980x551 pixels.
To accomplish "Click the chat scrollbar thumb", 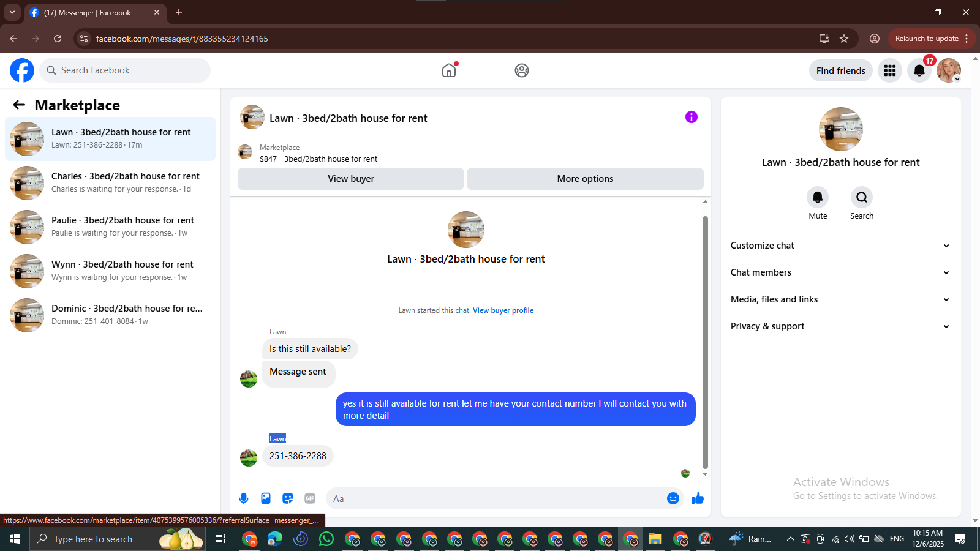I will [705, 342].
